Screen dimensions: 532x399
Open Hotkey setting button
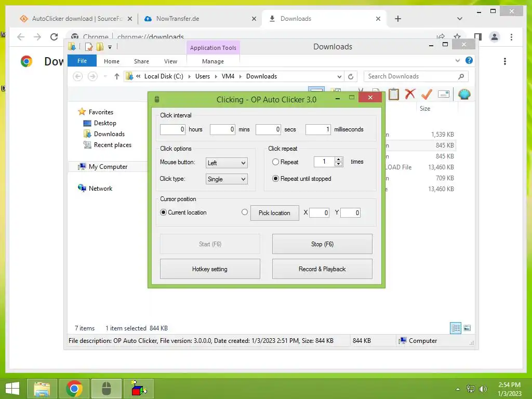click(210, 269)
